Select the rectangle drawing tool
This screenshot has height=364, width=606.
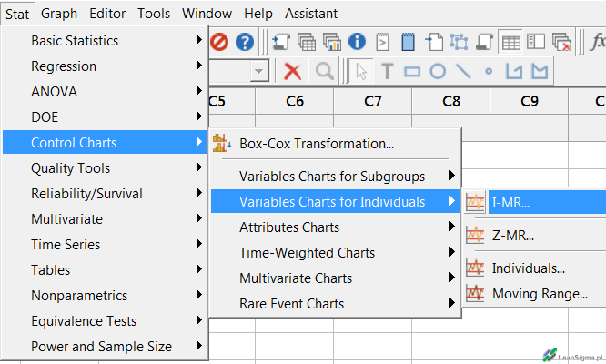[x=412, y=71]
